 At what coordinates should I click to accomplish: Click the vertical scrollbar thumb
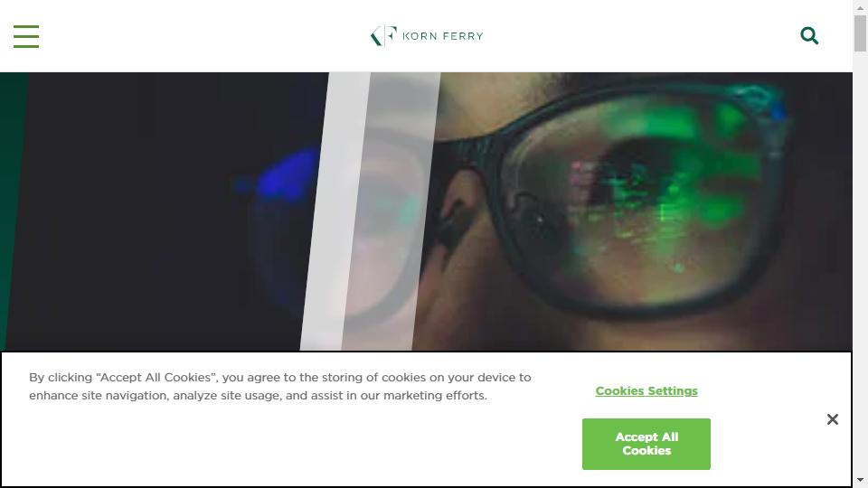[x=860, y=33]
